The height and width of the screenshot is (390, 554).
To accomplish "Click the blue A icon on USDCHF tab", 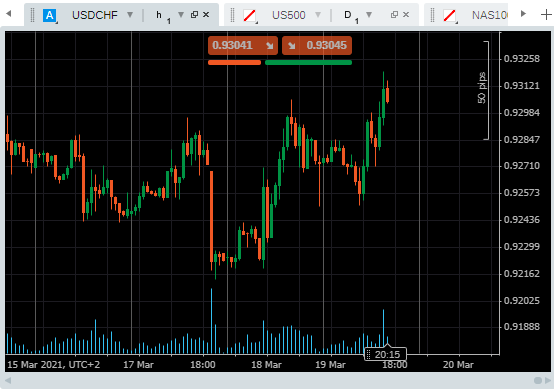I will click(x=49, y=15).
